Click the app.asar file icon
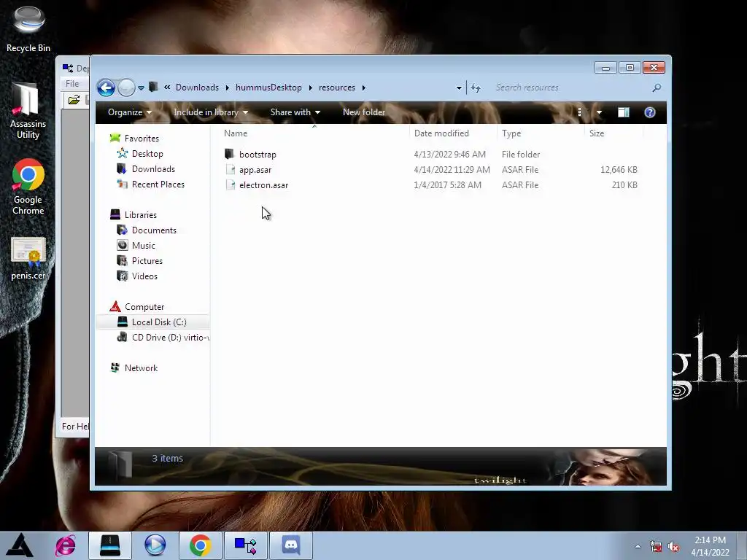 pyautogui.click(x=230, y=169)
